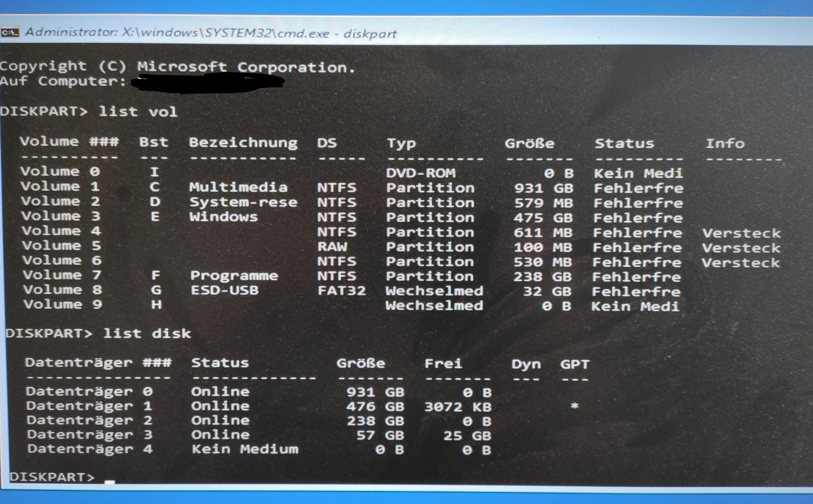Screen dimensions: 813x504
Task: Click the DVD-ROM type entry
Action: 421,173
